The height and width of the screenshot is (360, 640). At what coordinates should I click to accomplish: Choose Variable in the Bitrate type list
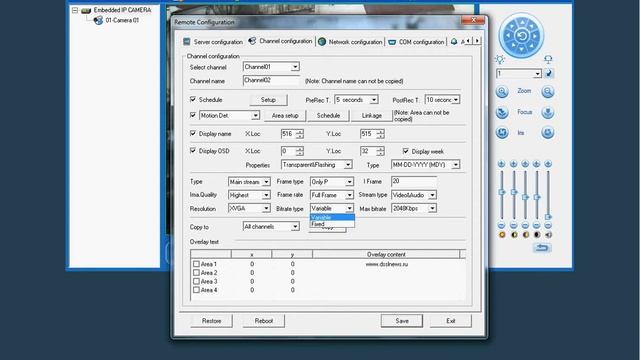[332, 218]
